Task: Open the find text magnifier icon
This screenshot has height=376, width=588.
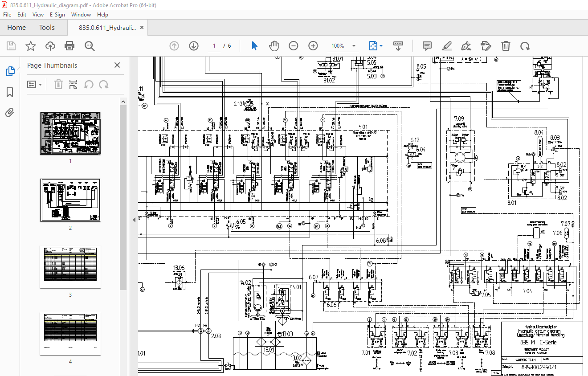Action: coord(90,46)
